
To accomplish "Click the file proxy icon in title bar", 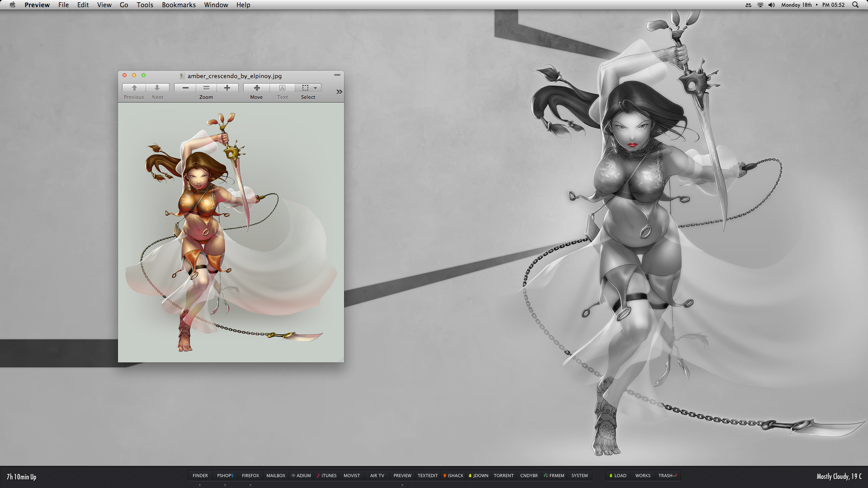I will pyautogui.click(x=182, y=76).
